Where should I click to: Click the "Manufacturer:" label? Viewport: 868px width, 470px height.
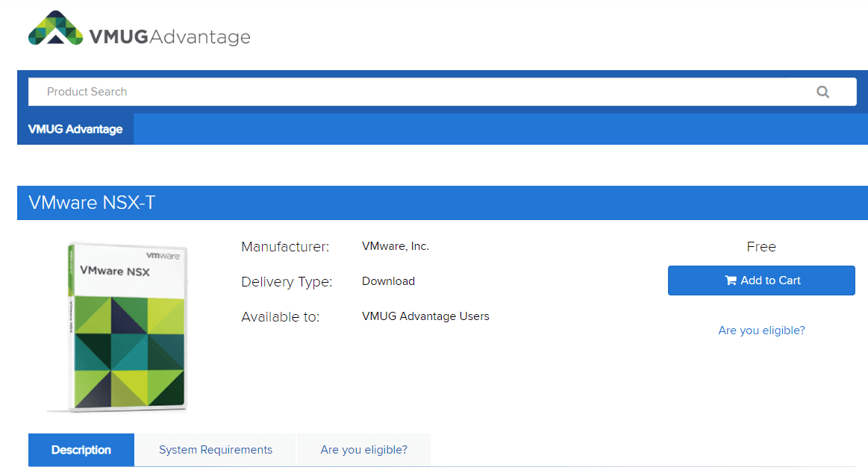(285, 247)
